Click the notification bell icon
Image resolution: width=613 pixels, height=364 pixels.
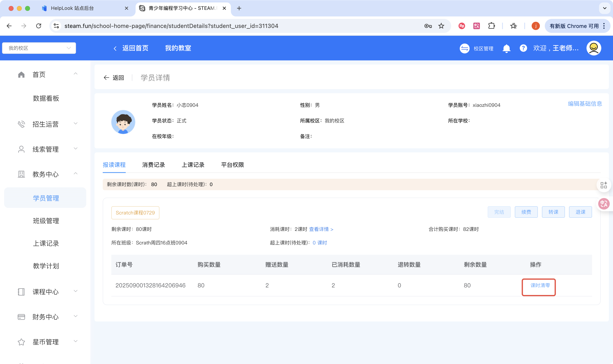tap(507, 48)
